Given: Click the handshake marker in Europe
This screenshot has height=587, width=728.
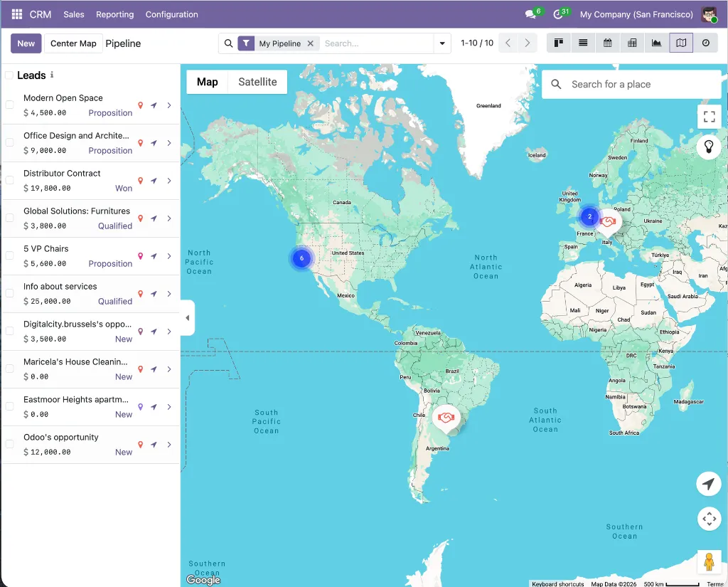Looking at the screenshot, I should [x=607, y=222].
